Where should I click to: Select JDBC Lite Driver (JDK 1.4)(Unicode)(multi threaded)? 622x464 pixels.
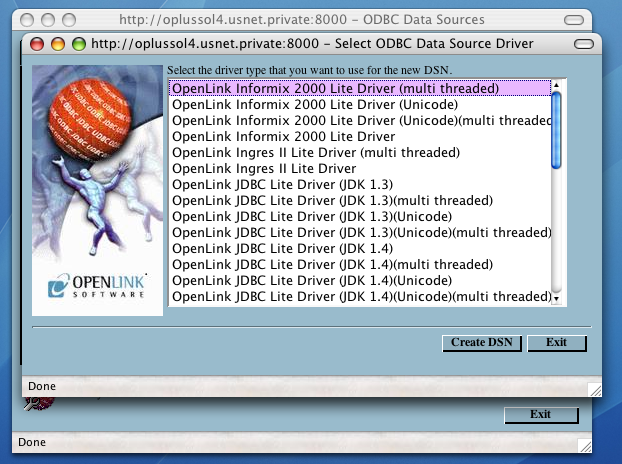tap(360, 296)
